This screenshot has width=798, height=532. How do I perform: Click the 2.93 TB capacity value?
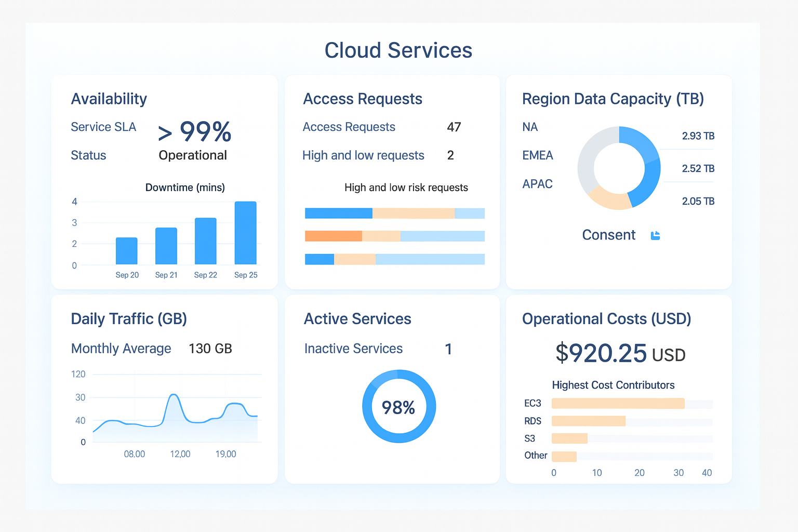(698, 136)
